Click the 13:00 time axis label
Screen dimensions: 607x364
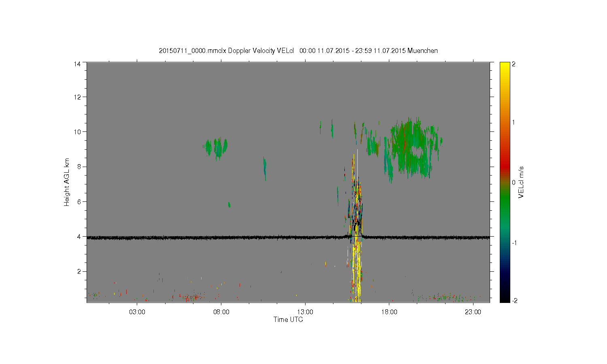tap(305, 312)
